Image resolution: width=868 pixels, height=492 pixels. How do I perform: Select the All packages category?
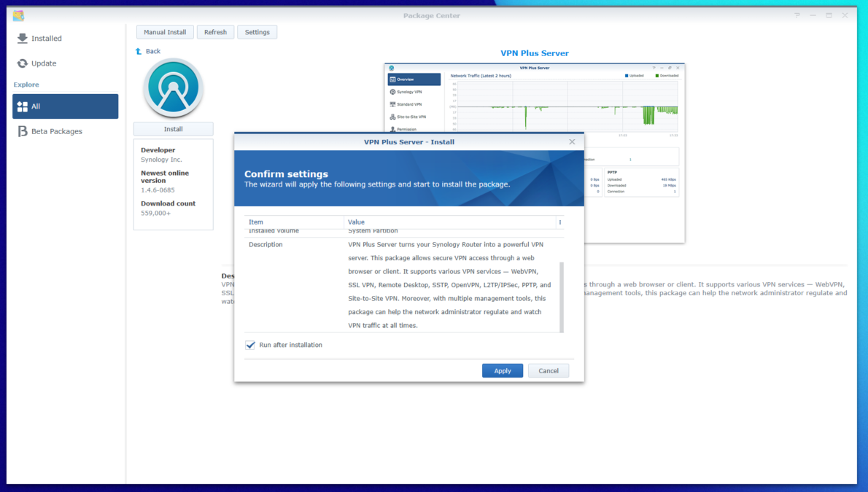(66, 106)
